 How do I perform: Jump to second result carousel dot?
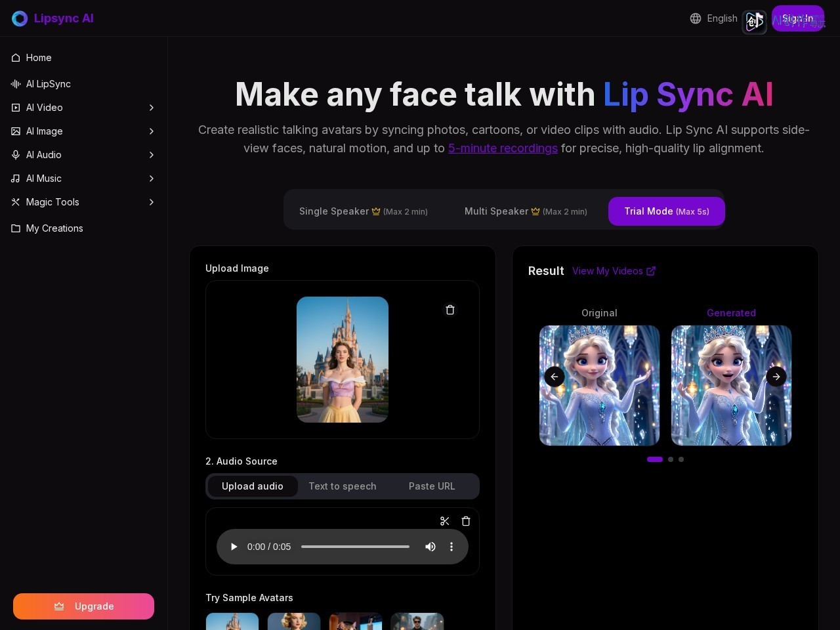tap(671, 459)
